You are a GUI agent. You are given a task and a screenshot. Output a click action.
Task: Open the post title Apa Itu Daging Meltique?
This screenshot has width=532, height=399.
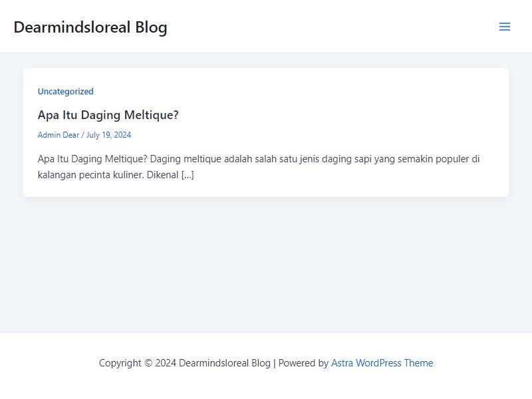[108, 114]
